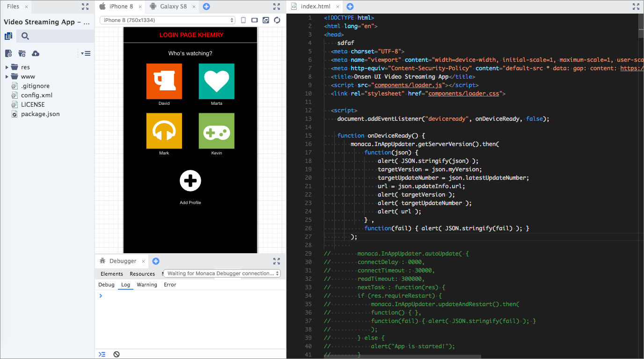Expand the res folder
The width and height of the screenshot is (644, 359).
point(7,67)
